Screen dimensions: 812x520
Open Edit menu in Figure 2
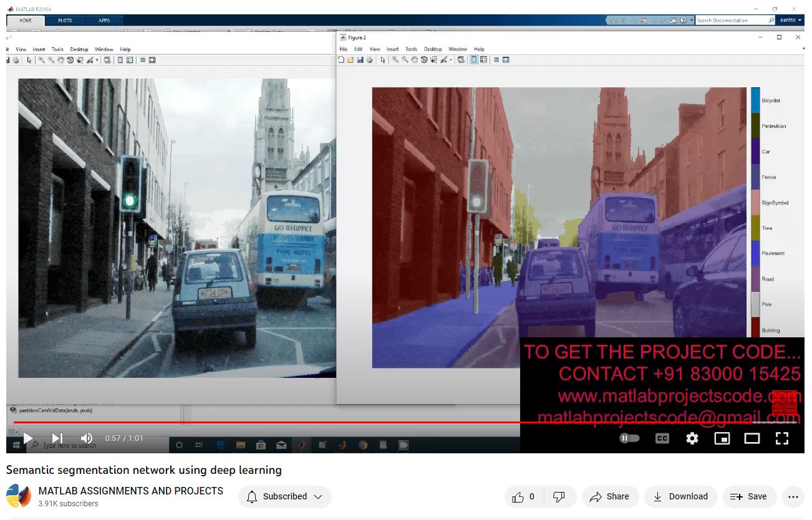358,49
